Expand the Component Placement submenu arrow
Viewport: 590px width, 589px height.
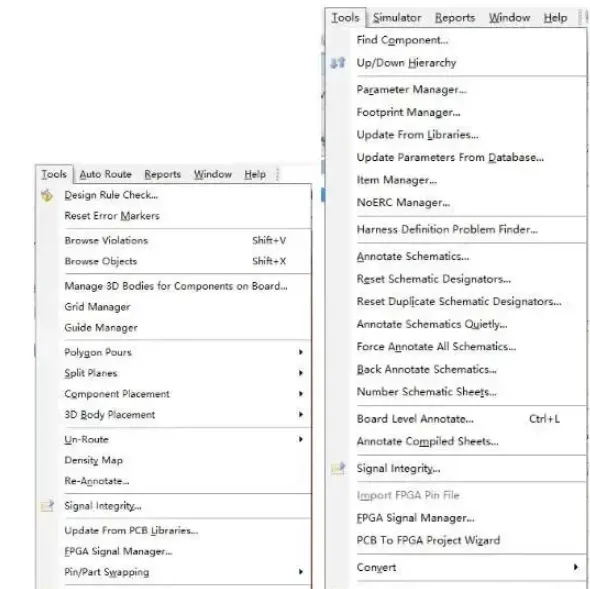301,394
